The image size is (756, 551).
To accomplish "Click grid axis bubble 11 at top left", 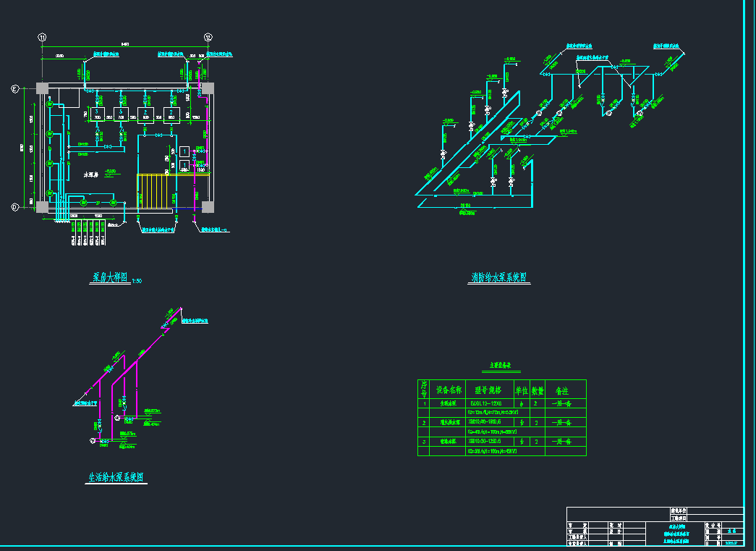I will pos(42,37).
